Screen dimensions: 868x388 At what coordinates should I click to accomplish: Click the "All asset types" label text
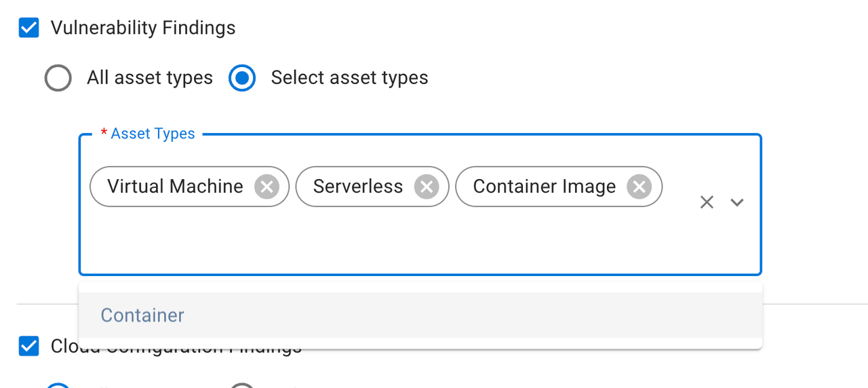149,78
